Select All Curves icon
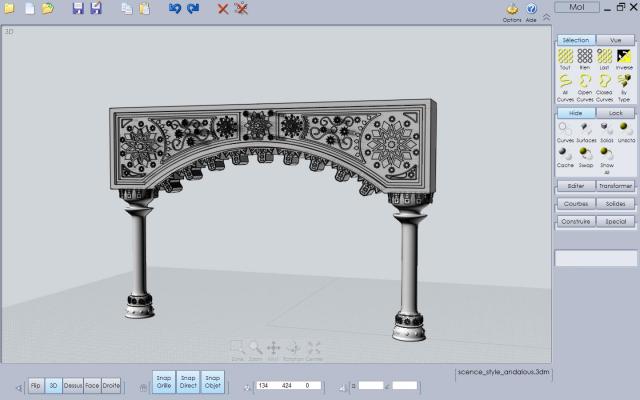The height and width of the screenshot is (400, 640). click(x=565, y=88)
